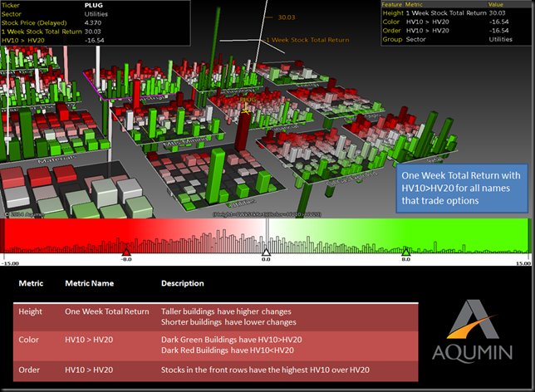Image resolution: width=535 pixels, height=392 pixels.
Task: Click the 15.00 maximum label on the color scale
Action: tap(523, 263)
